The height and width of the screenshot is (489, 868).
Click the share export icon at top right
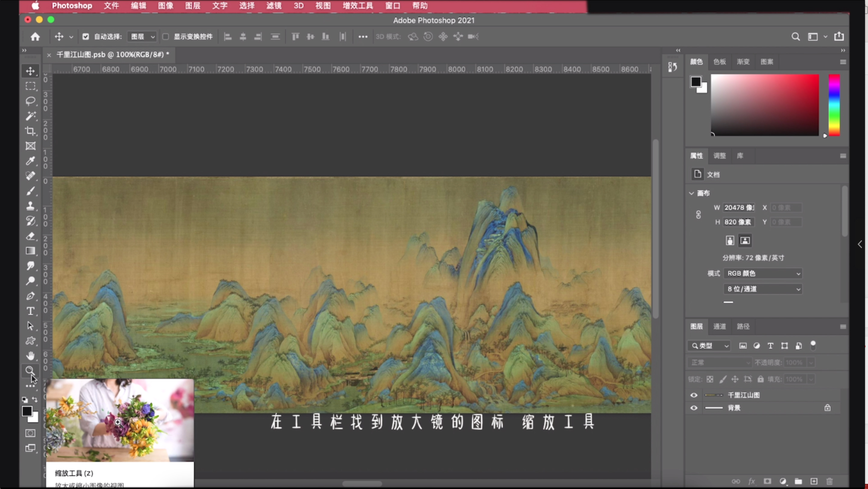[839, 36]
